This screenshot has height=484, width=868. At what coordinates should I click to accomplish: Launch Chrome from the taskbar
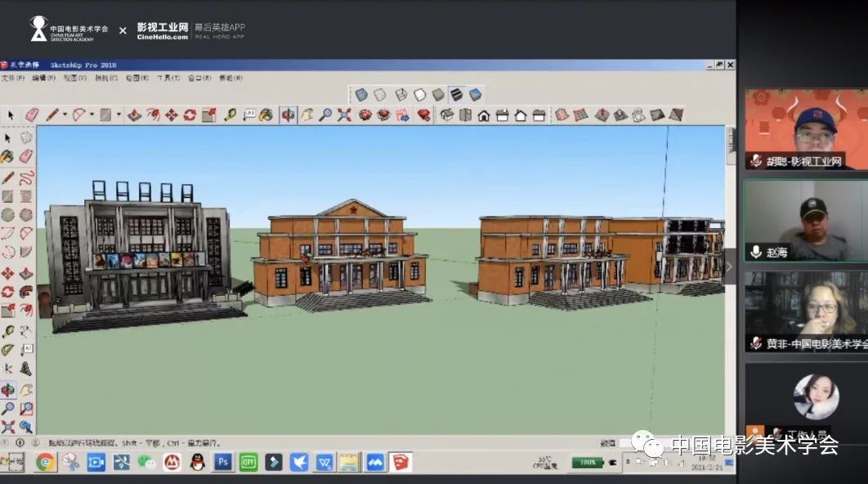coord(45,463)
